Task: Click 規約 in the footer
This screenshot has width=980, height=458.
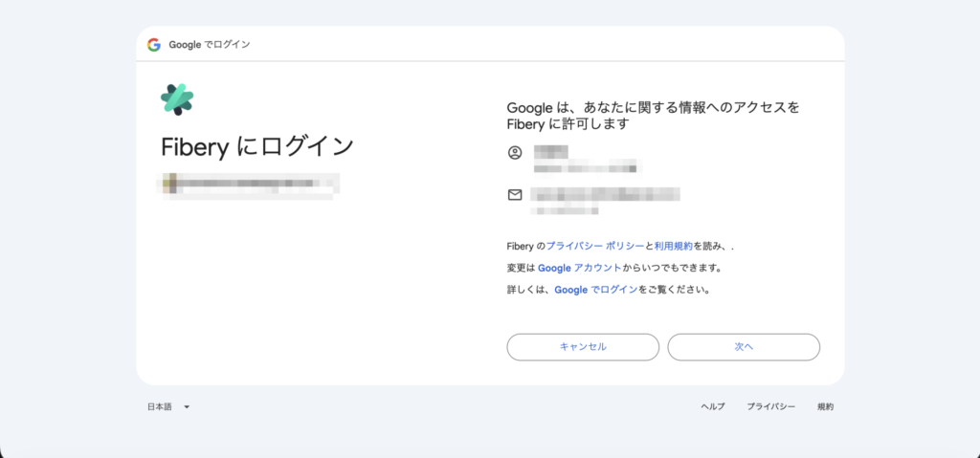Action: coord(826,406)
